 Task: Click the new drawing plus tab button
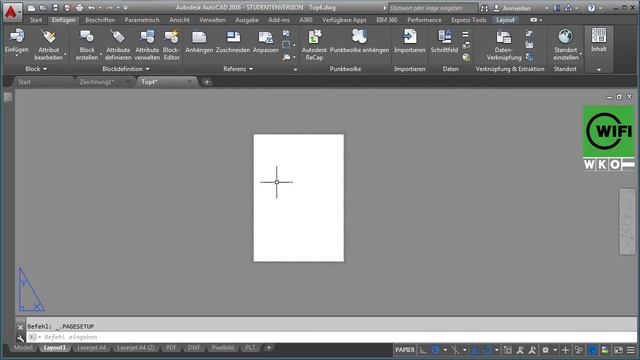pos(207,82)
